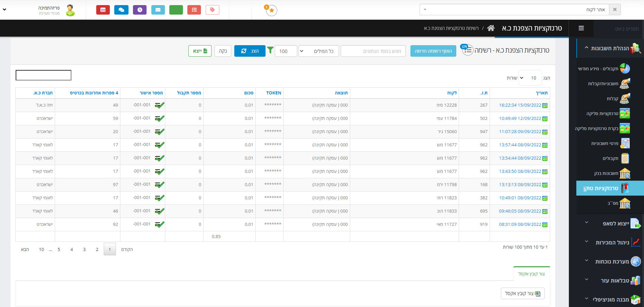Open the list icon with 579 badge

[x=467, y=50]
